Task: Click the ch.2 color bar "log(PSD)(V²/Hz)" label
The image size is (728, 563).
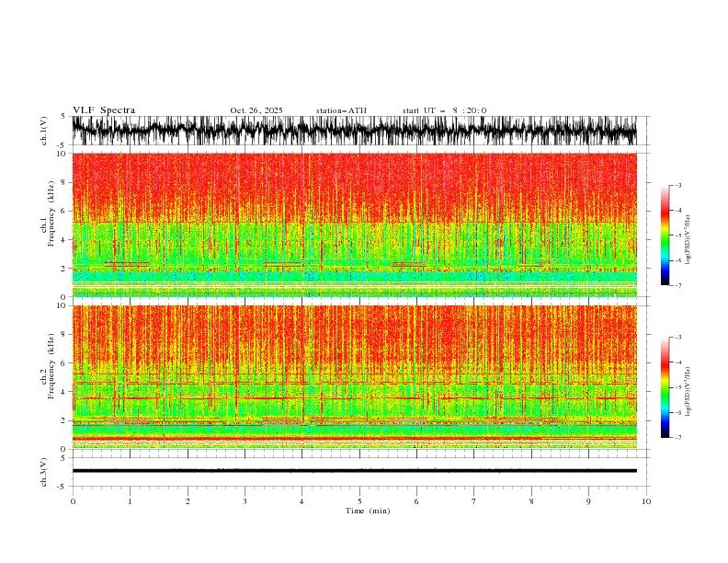Action: click(688, 392)
